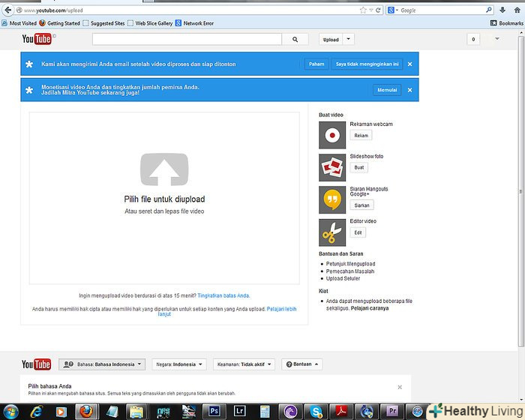Click the video editor scissors icon
The width and height of the screenshot is (525, 420).
(332, 232)
